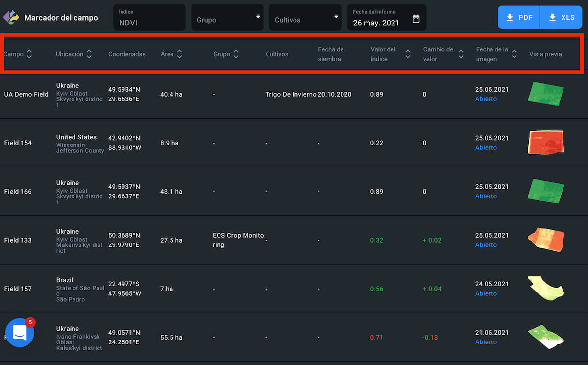The width and height of the screenshot is (588, 365).
Task: Open the Índice NDVI selector
Action: pos(149,18)
